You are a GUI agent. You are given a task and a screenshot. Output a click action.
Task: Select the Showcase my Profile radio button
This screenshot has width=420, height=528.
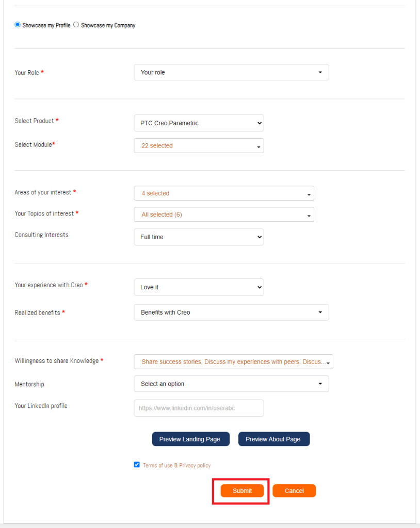click(x=18, y=25)
